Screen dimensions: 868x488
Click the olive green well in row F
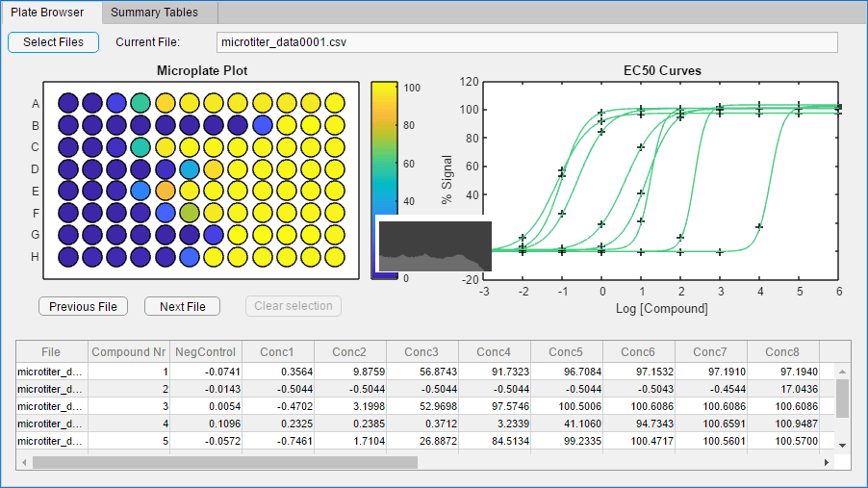coord(189,213)
